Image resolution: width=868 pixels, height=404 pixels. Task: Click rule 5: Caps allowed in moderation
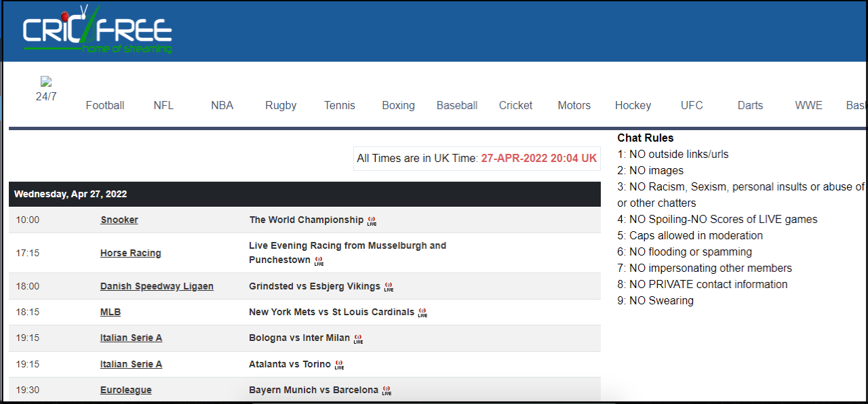pyautogui.click(x=690, y=235)
